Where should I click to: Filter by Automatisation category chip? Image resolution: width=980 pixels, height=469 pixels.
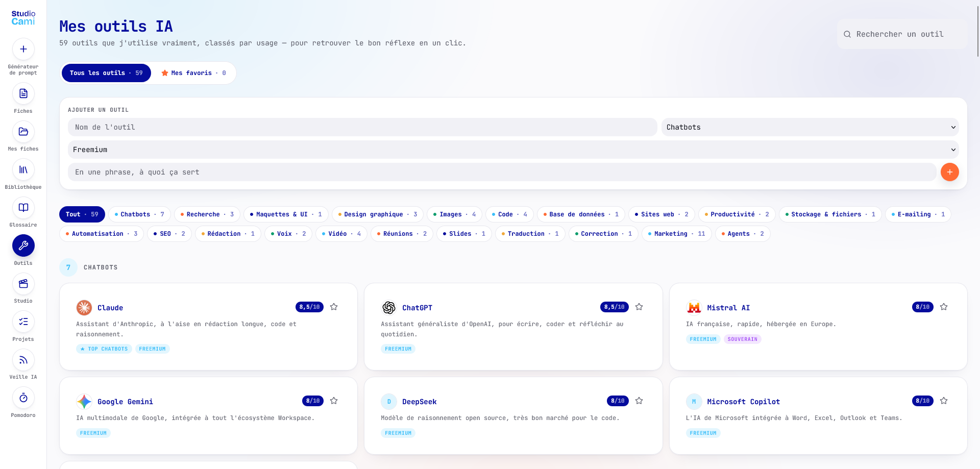click(x=102, y=234)
